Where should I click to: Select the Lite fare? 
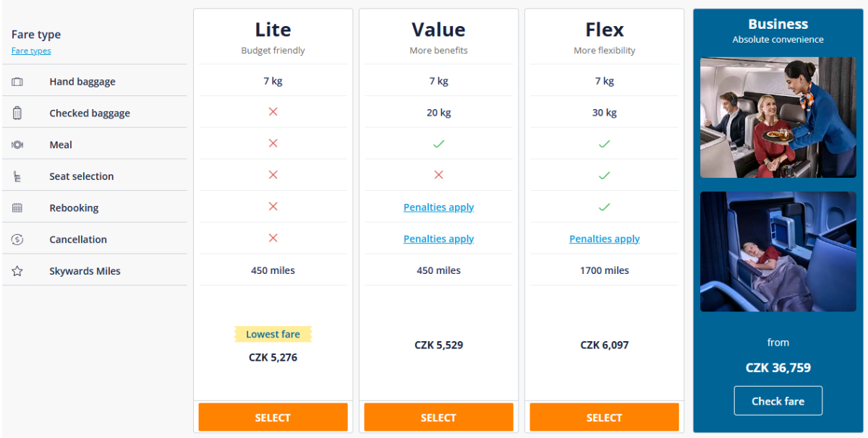click(x=273, y=417)
